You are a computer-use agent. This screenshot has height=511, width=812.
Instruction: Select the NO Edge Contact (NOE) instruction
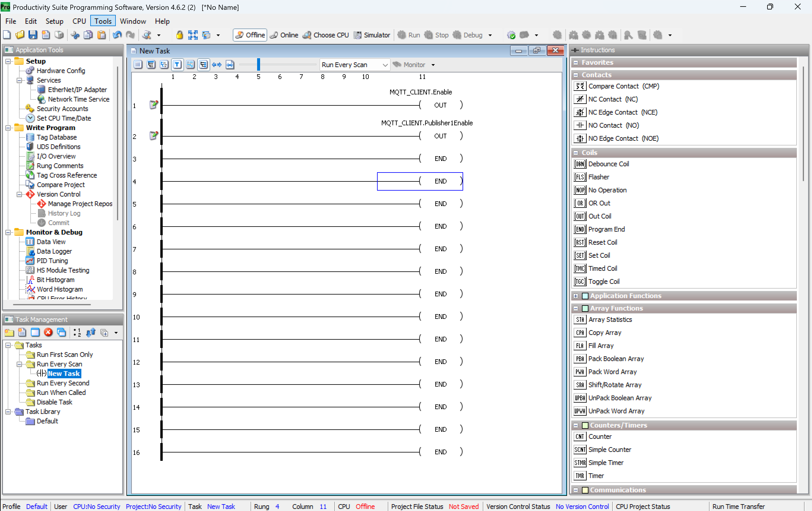616,138
